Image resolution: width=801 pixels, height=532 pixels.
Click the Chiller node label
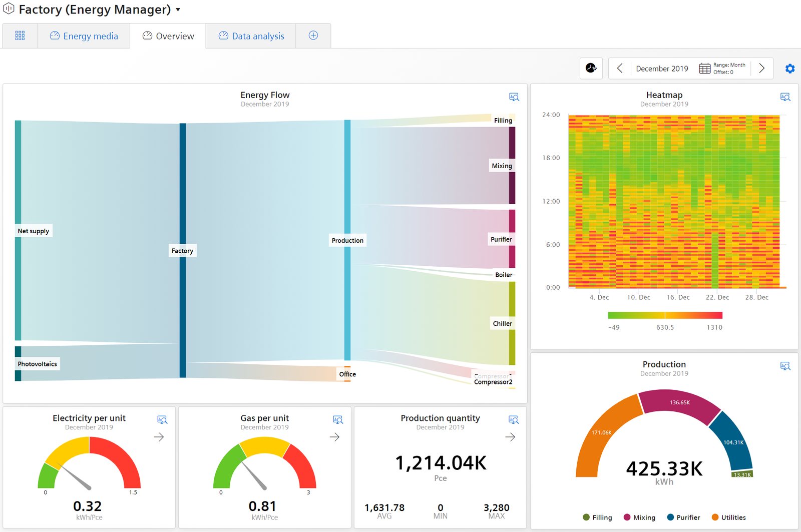tap(502, 323)
